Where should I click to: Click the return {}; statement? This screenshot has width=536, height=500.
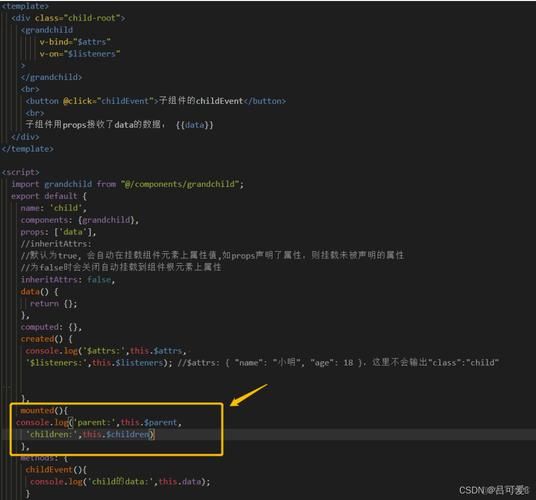pyautogui.click(x=53, y=303)
